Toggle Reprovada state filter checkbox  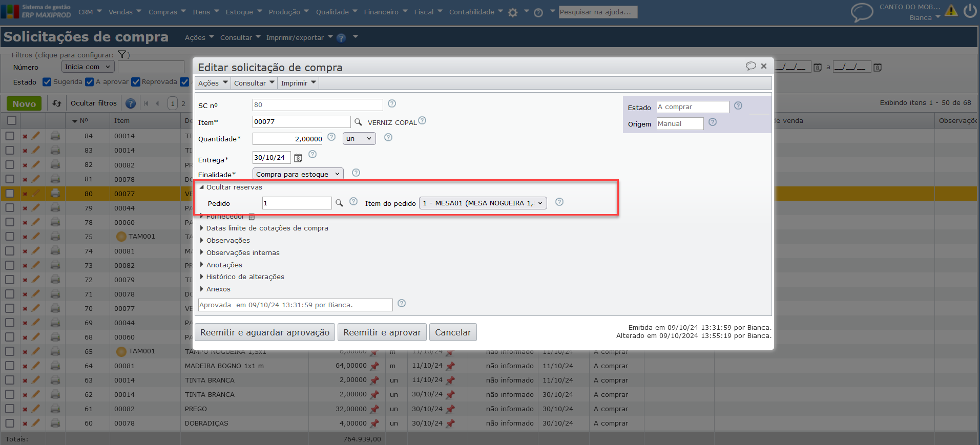click(136, 82)
